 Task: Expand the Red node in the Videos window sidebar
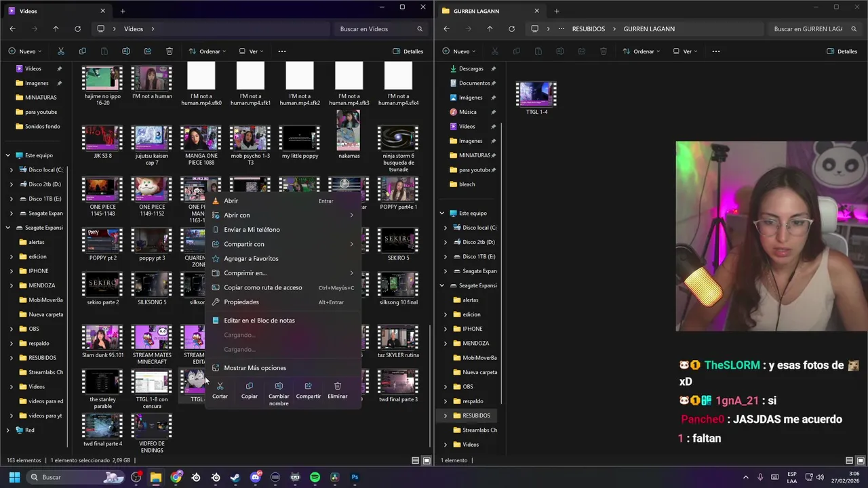[x=8, y=430]
